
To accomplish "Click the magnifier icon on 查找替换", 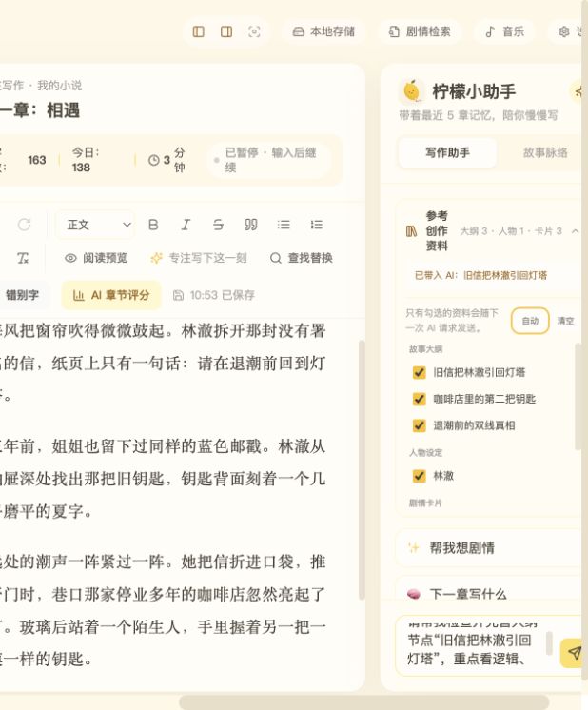I will (276, 258).
